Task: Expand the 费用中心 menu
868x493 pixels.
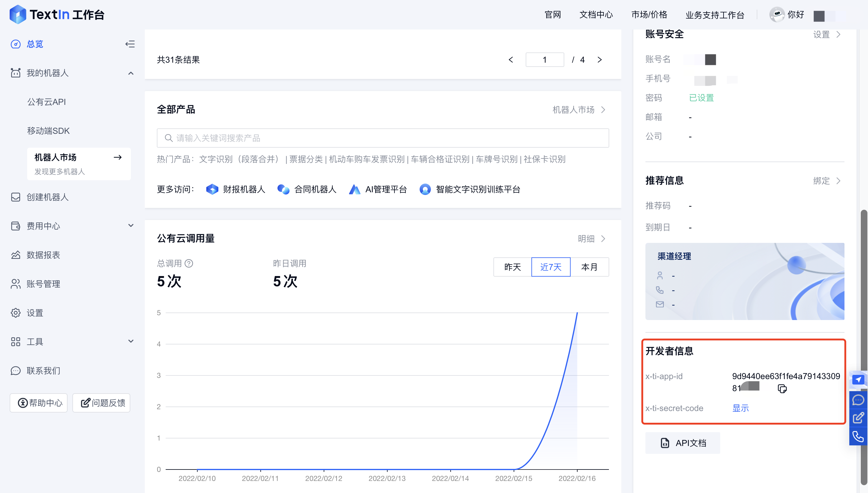Action: tap(131, 225)
